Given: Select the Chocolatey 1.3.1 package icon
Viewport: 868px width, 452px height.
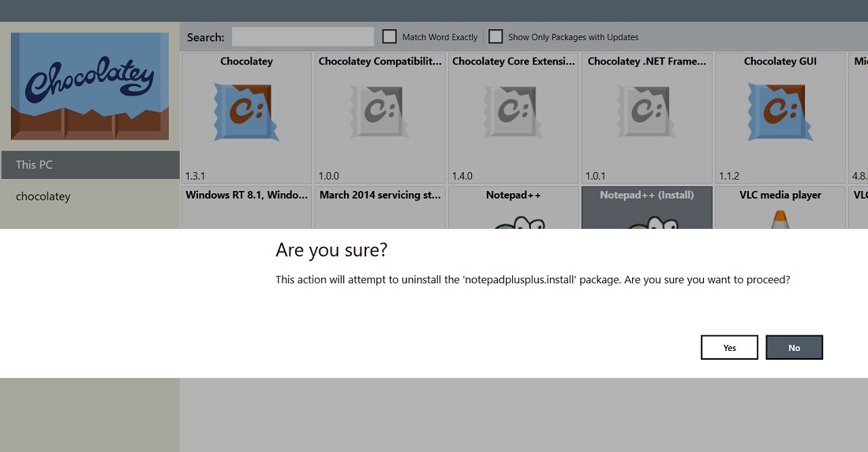Looking at the screenshot, I should tap(246, 112).
